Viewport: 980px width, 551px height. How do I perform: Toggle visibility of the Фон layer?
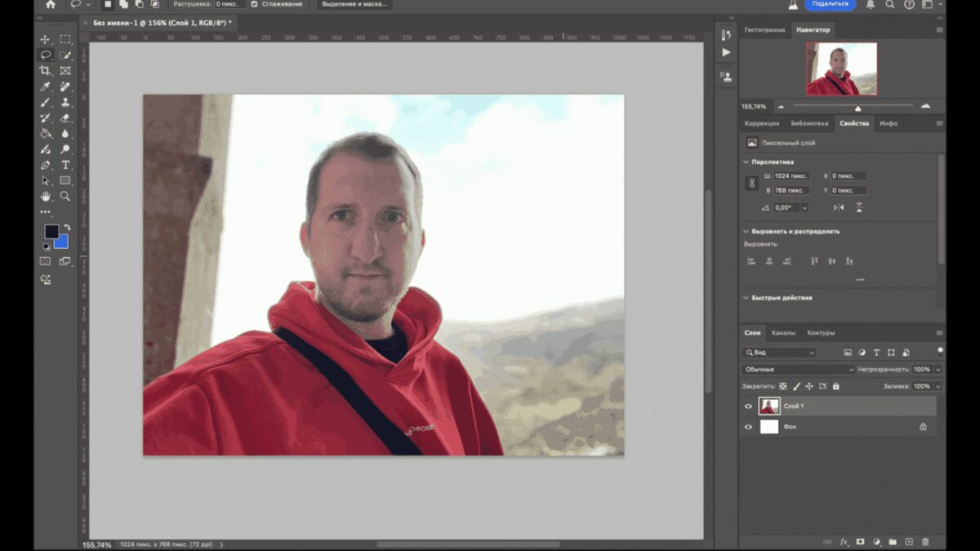pos(749,426)
